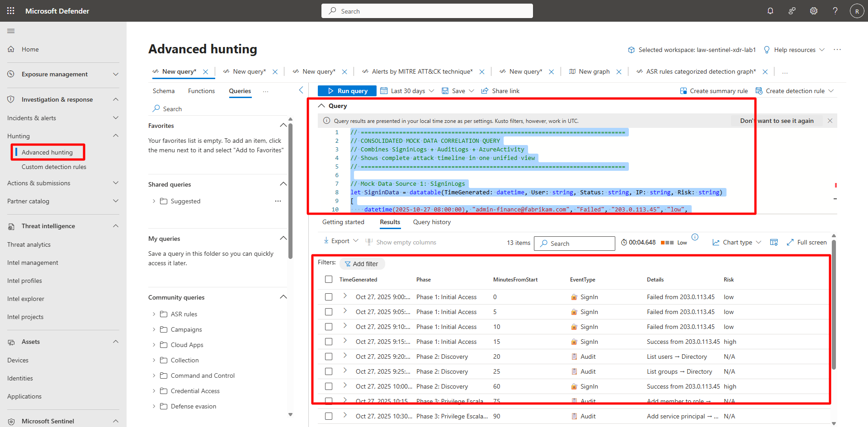Go to Home in sidebar
This screenshot has height=427, width=868.
[x=30, y=49]
